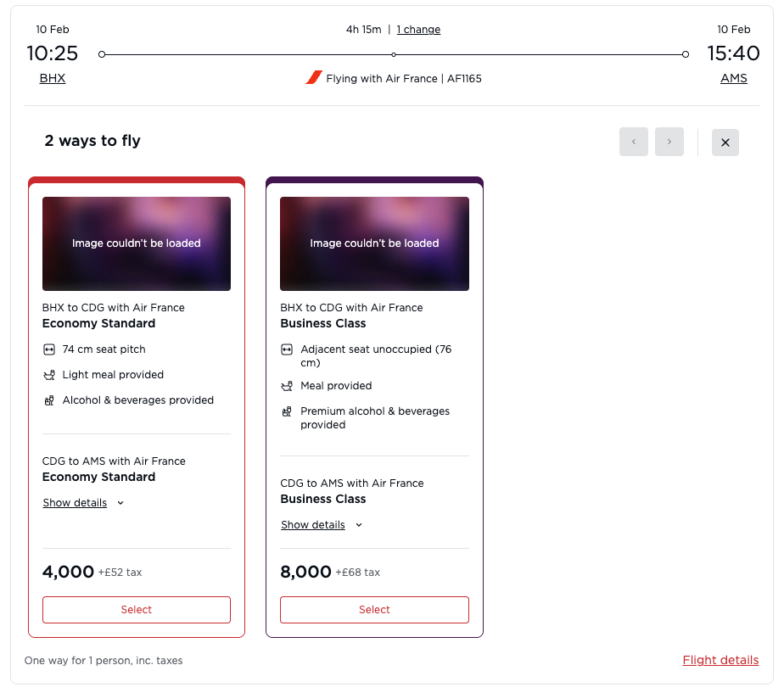Click Economy alcohol & beverages icon
The height and width of the screenshot is (693, 784).
tap(48, 400)
